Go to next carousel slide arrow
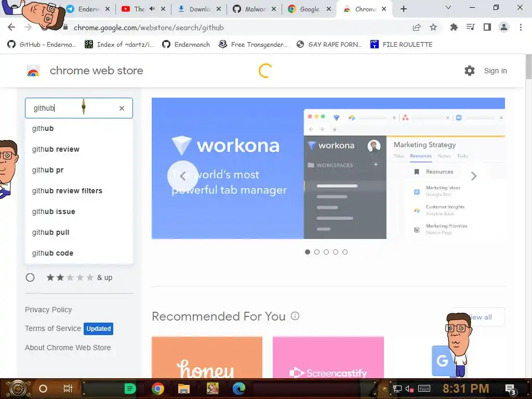Screen dimensions: 532x399 (x=474, y=176)
